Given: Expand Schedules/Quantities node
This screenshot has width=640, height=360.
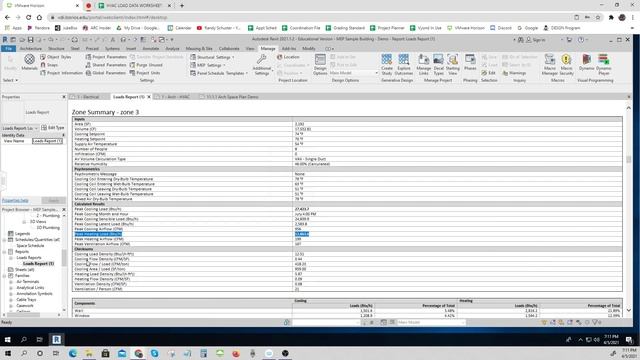Looking at the screenshot, I should tap(4, 240).
